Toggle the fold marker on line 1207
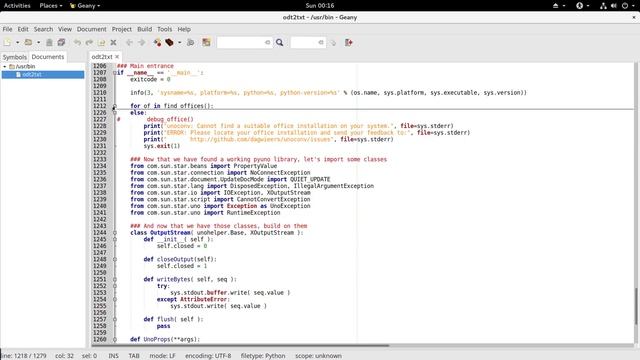 click(x=115, y=73)
